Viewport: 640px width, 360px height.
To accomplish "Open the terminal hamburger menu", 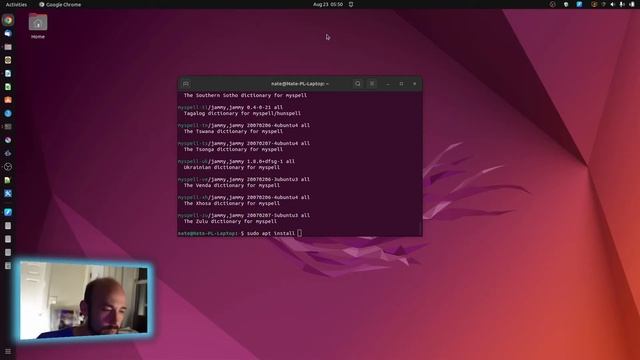I will click(x=372, y=84).
